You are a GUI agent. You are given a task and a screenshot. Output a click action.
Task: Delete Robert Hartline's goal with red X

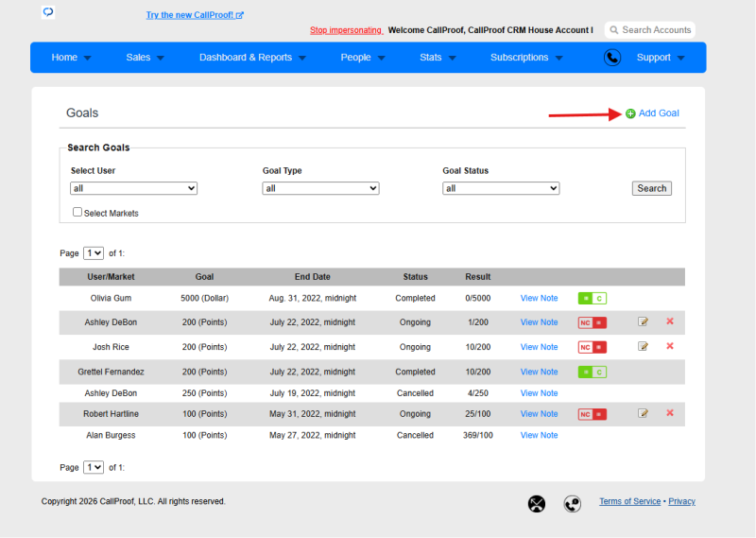coord(670,413)
